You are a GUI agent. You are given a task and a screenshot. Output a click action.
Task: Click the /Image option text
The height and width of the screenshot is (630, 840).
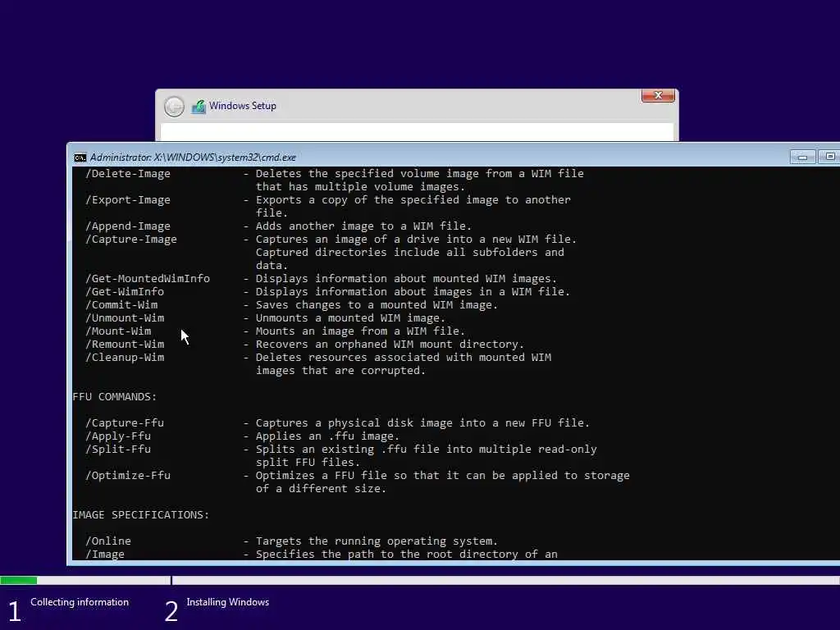coord(105,555)
